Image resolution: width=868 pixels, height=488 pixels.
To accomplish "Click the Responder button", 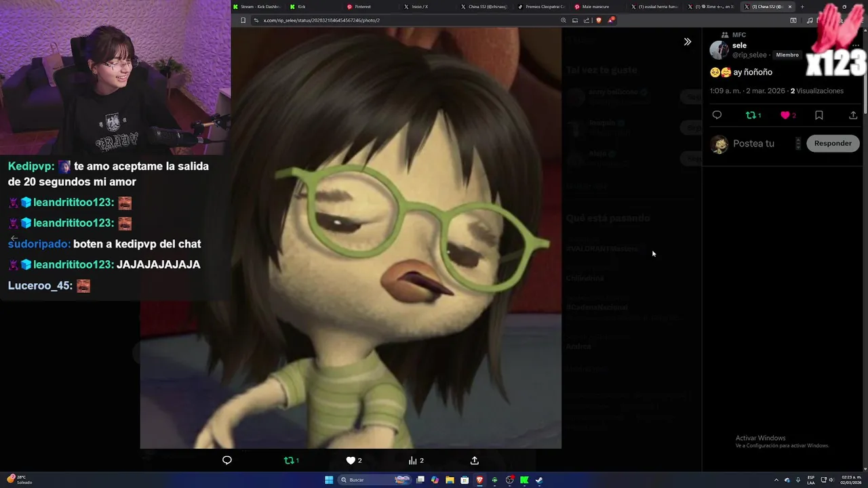I will point(833,143).
